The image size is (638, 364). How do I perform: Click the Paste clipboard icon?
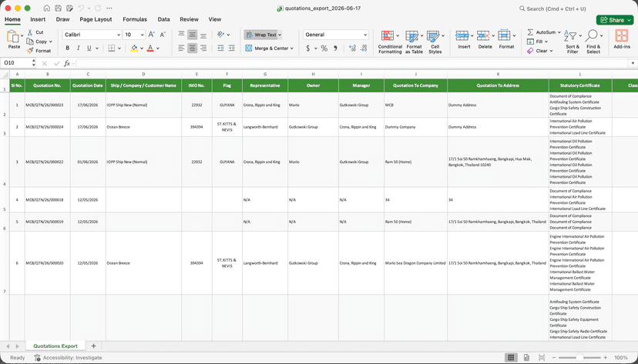coord(13,37)
